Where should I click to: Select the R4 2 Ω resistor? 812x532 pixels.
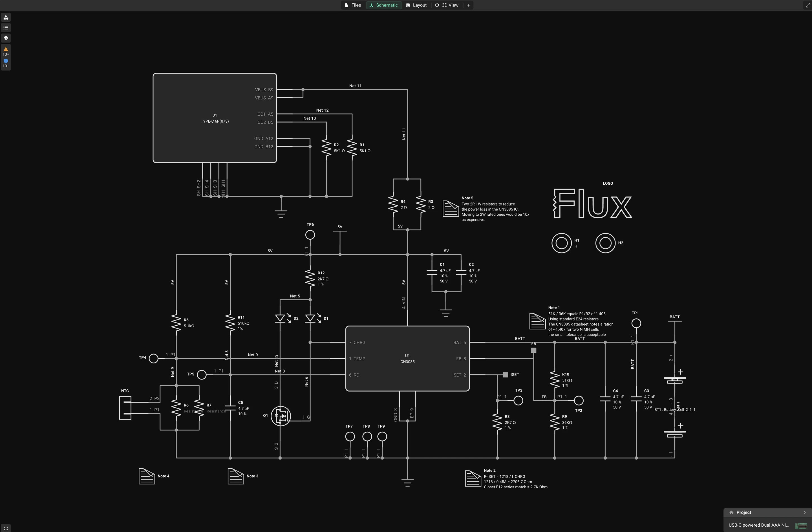393,204
